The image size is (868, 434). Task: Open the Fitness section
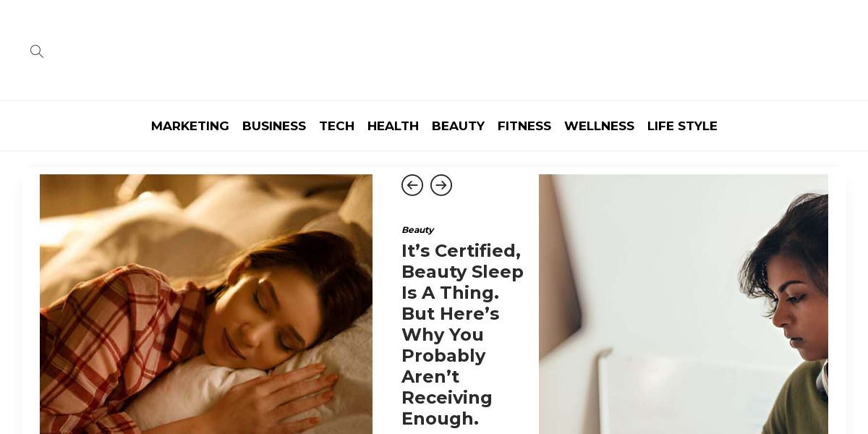tap(524, 126)
